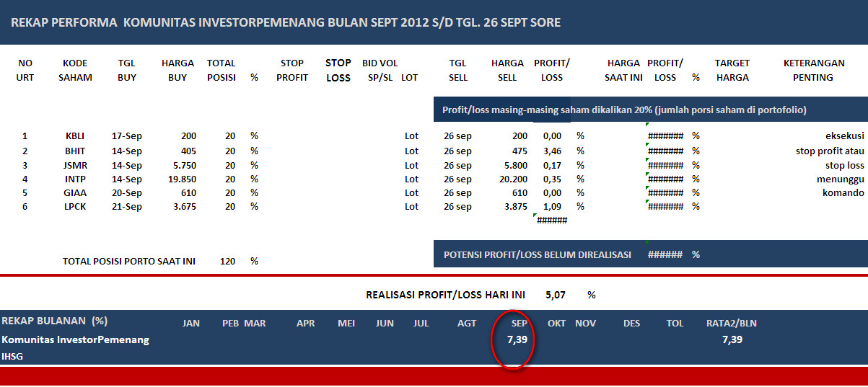This screenshot has height=387, width=868.
Task: Click the JAN month header
Action: point(191,323)
